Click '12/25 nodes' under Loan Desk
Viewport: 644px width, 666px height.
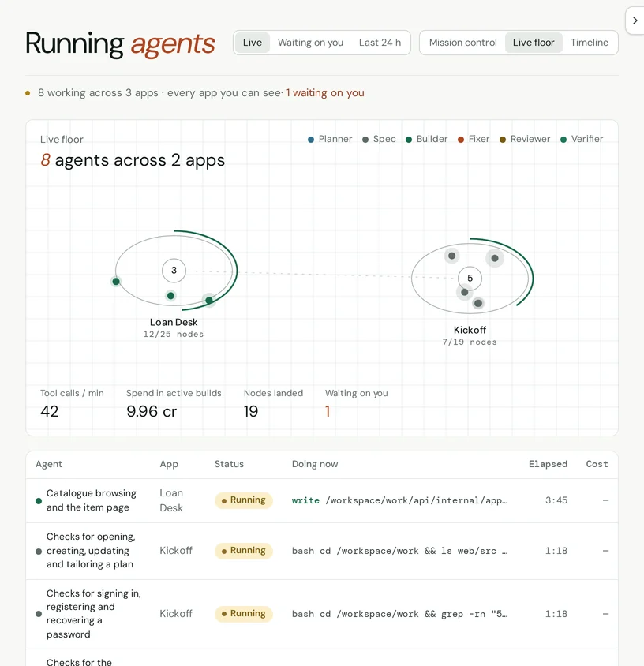[174, 335]
